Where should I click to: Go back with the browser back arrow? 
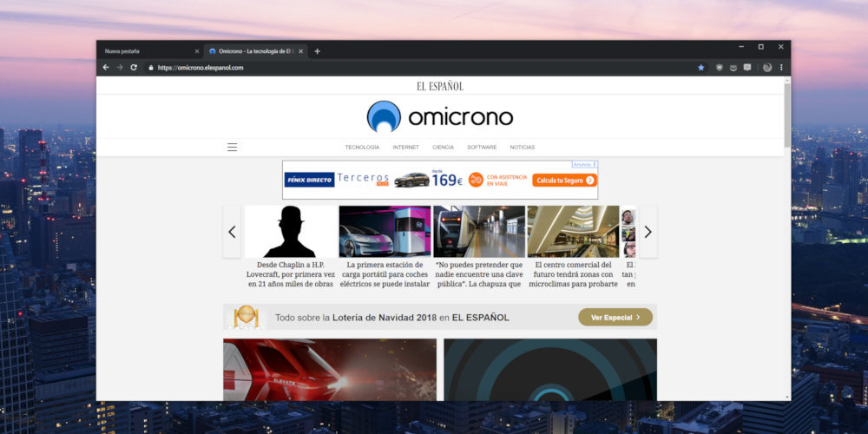pos(106,68)
